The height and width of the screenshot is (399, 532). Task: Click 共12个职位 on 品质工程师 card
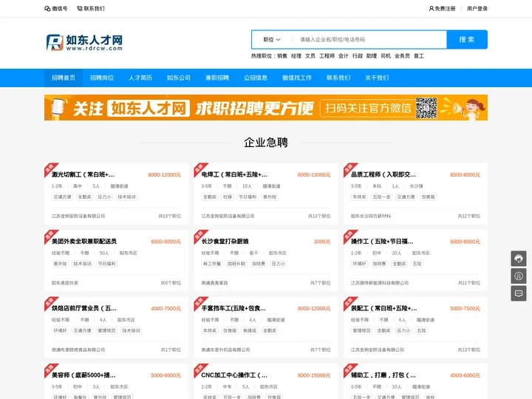469,216
